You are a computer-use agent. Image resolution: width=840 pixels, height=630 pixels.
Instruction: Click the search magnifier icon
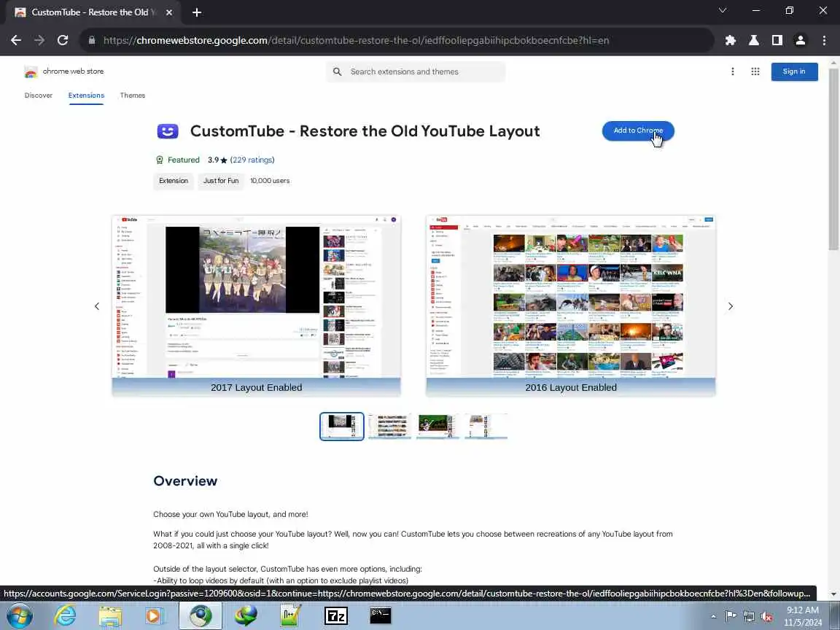click(337, 71)
